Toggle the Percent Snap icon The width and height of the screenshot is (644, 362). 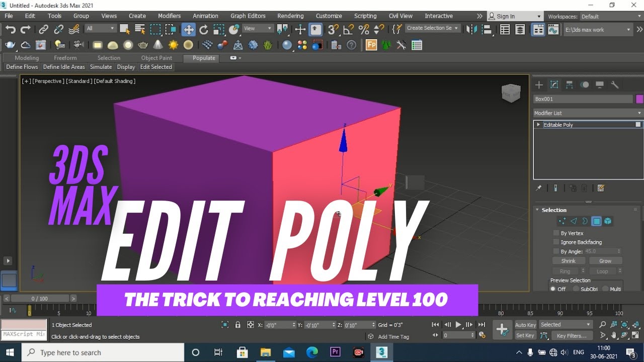pos(364,30)
